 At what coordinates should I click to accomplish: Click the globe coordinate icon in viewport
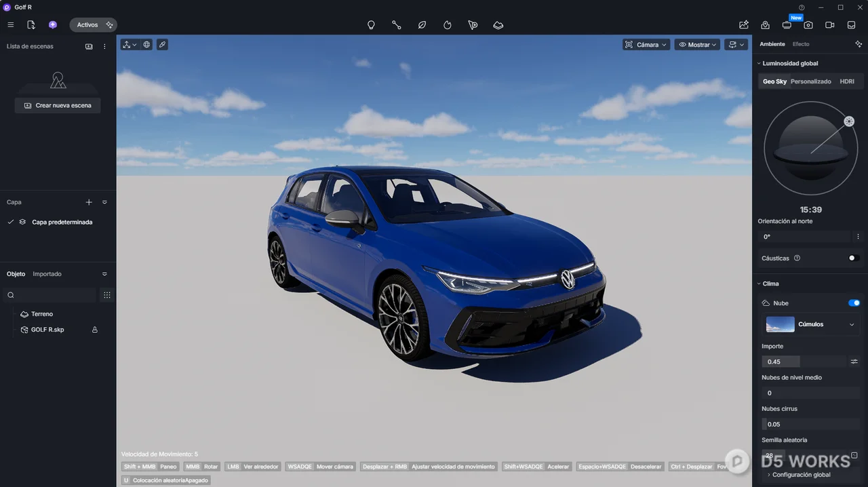click(x=146, y=44)
